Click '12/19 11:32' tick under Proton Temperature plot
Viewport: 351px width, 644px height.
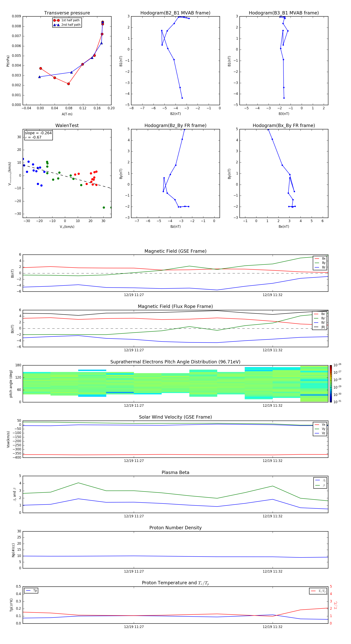click(x=273, y=627)
